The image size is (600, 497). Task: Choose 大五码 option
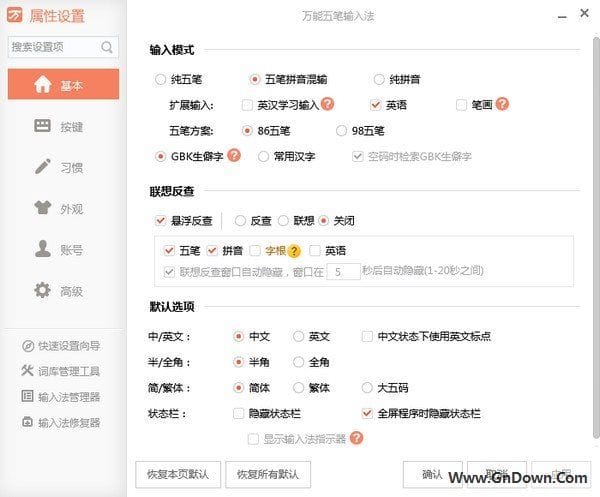coord(367,388)
